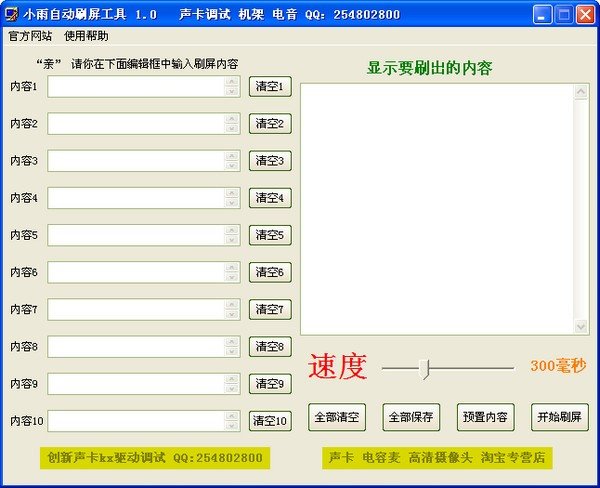Click down spinner arrow of 内容6 field
Screen dimensions: 600x488
(x=232, y=277)
